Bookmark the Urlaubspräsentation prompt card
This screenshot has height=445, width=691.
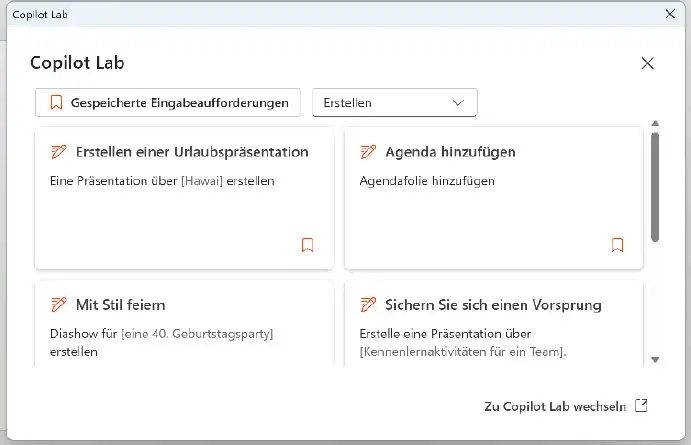(308, 245)
